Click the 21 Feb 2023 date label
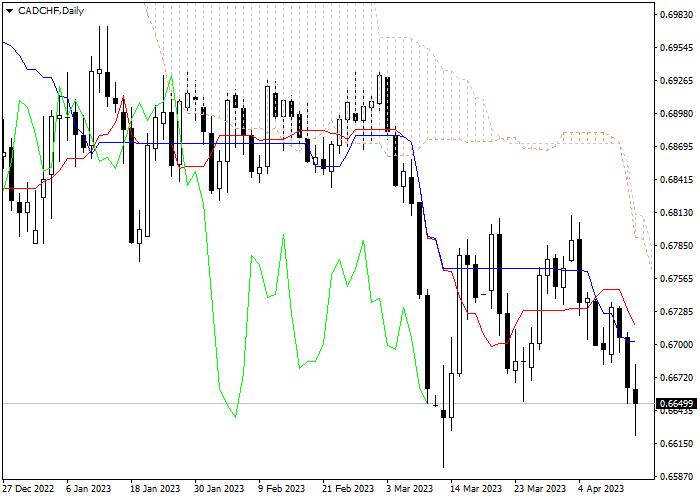This screenshot has height=500, width=700. [348, 488]
